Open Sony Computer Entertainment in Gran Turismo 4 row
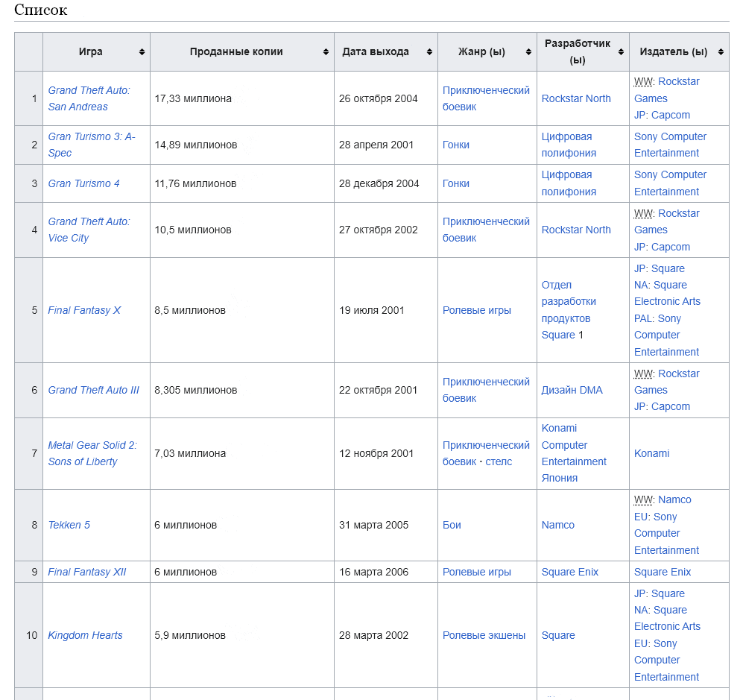This screenshot has height=700, width=743. tap(670, 183)
